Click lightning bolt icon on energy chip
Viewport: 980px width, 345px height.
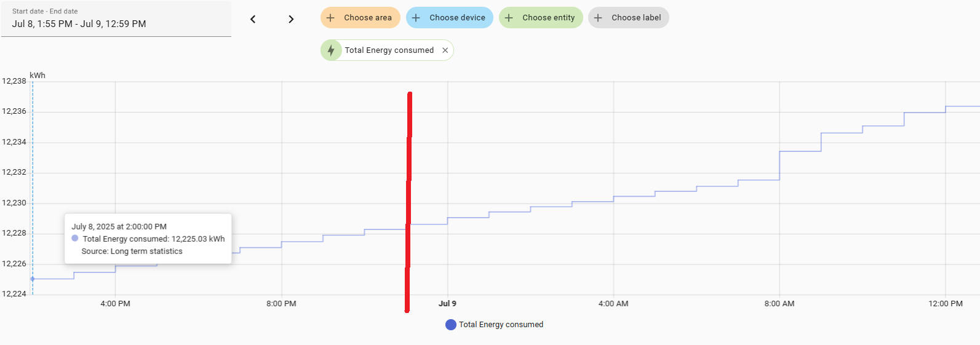coord(331,50)
